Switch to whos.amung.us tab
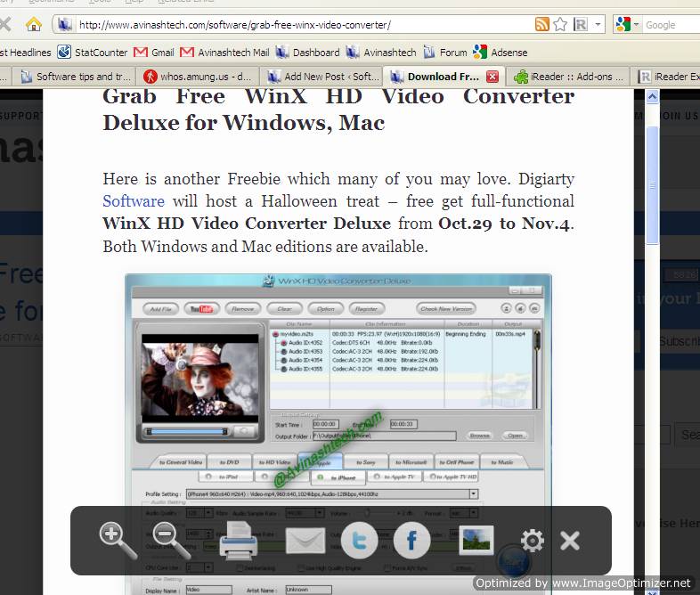This screenshot has width=700, height=595. [x=198, y=77]
